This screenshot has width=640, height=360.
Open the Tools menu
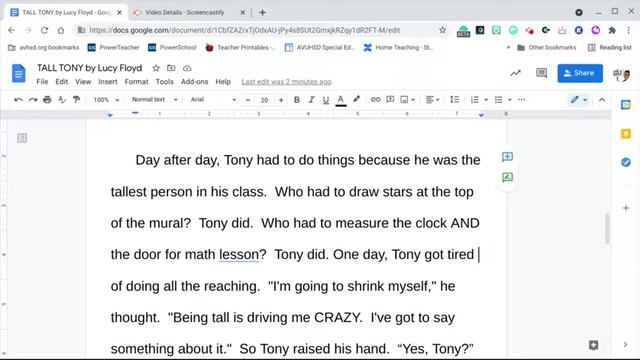(x=164, y=82)
